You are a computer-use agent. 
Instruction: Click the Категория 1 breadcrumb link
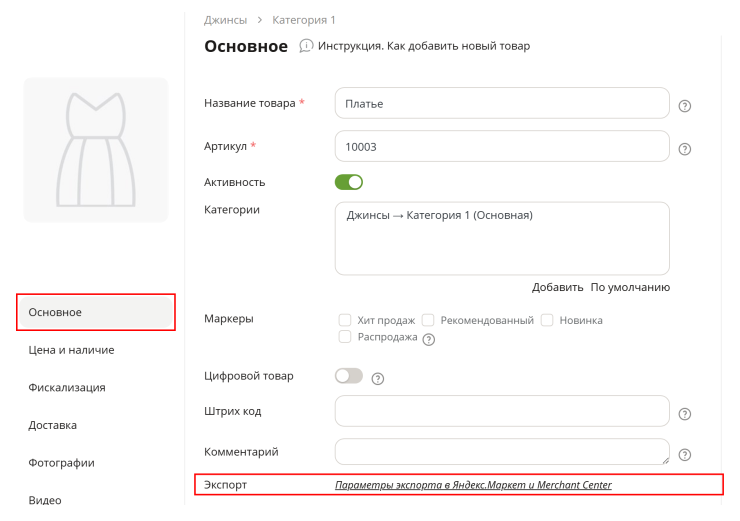coord(303,20)
